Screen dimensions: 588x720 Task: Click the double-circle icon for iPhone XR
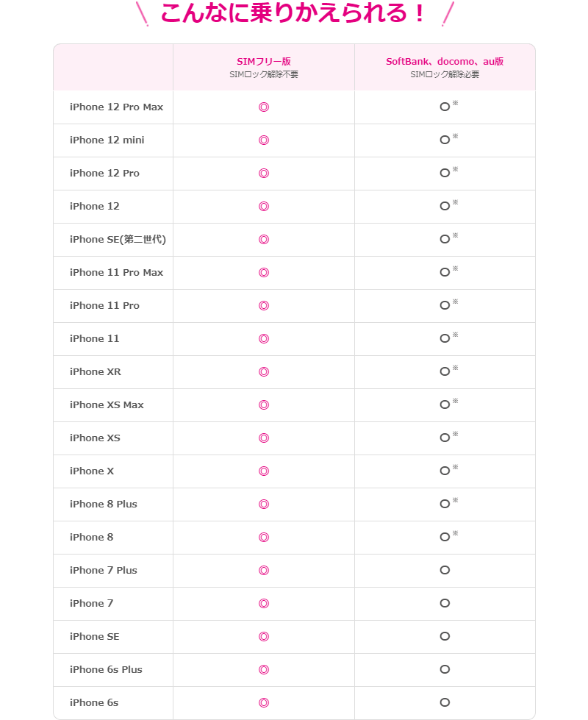(x=263, y=371)
